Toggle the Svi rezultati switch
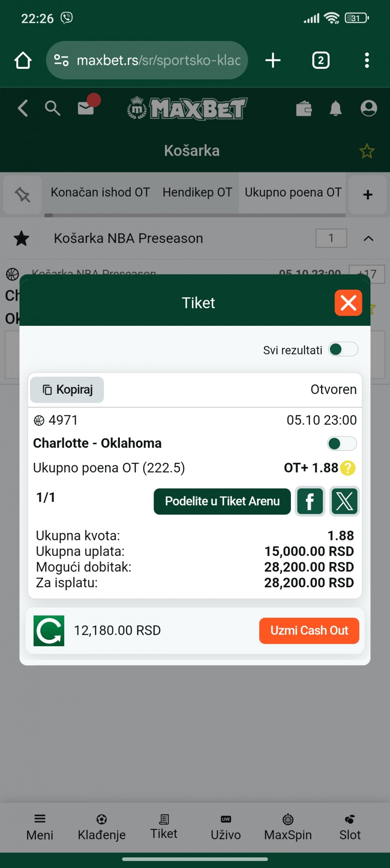Viewport: 390px width, 868px height. tap(343, 349)
